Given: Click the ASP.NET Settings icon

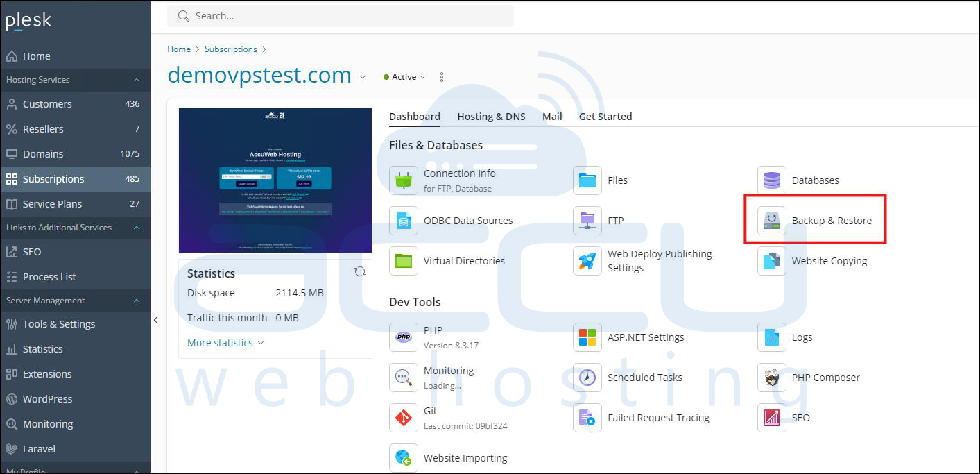Looking at the screenshot, I should [587, 337].
